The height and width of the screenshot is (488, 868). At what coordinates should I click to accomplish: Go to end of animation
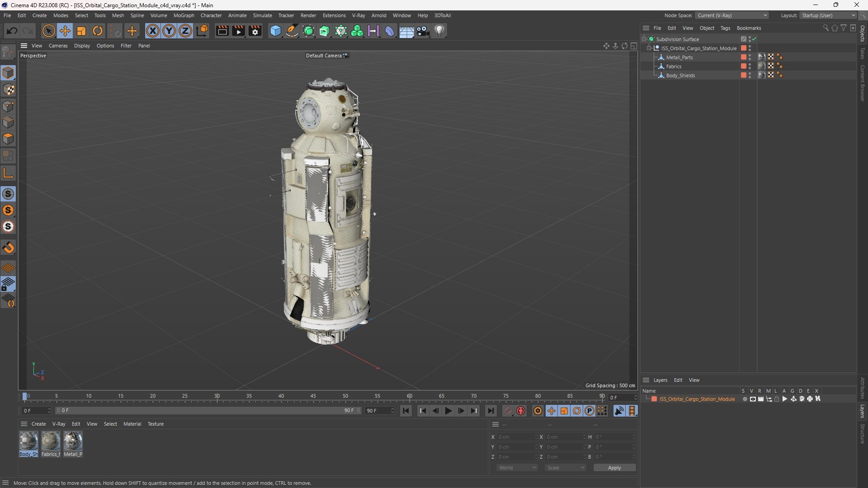pyautogui.click(x=491, y=411)
